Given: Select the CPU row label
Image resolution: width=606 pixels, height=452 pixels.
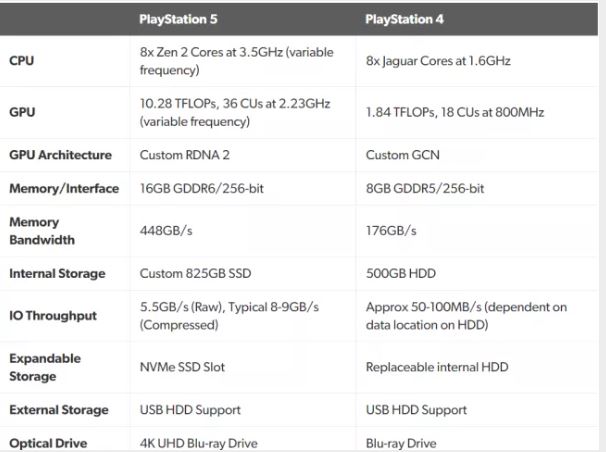Looking at the screenshot, I should tap(22, 61).
